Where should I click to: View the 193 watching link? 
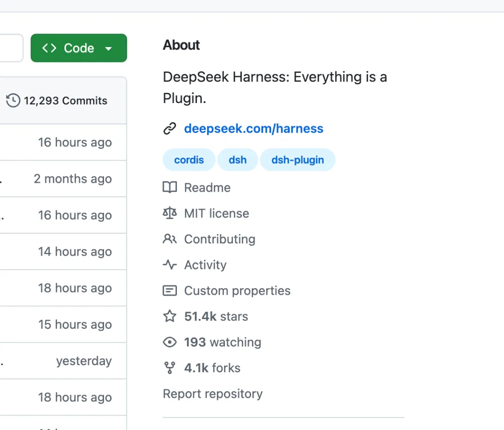click(223, 342)
